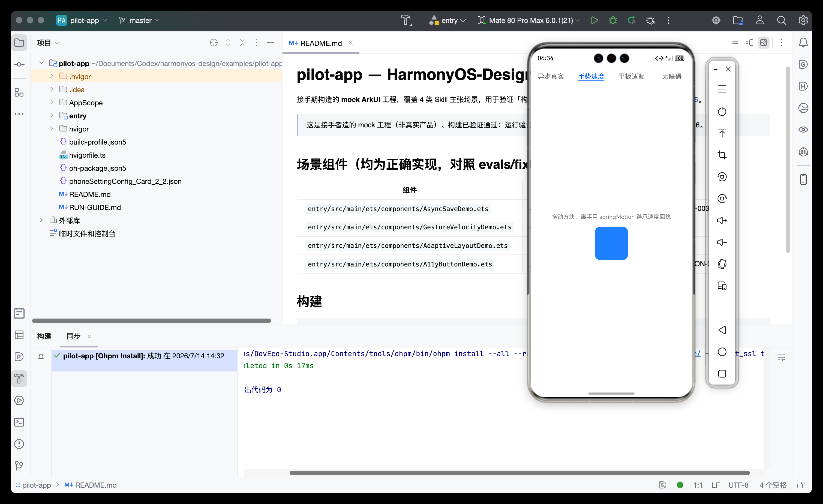Expand the 外部库 node
This screenshot has width=823, height=504.
(41, 220)
